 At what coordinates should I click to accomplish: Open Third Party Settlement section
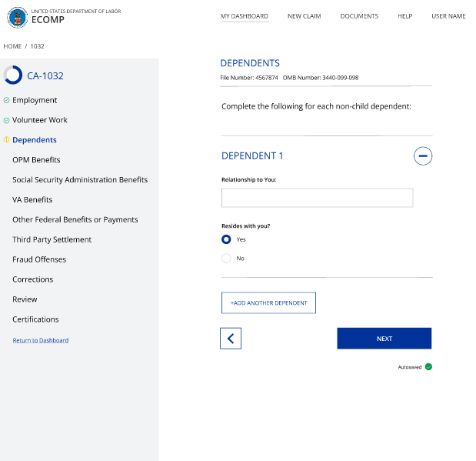(52, 239)
